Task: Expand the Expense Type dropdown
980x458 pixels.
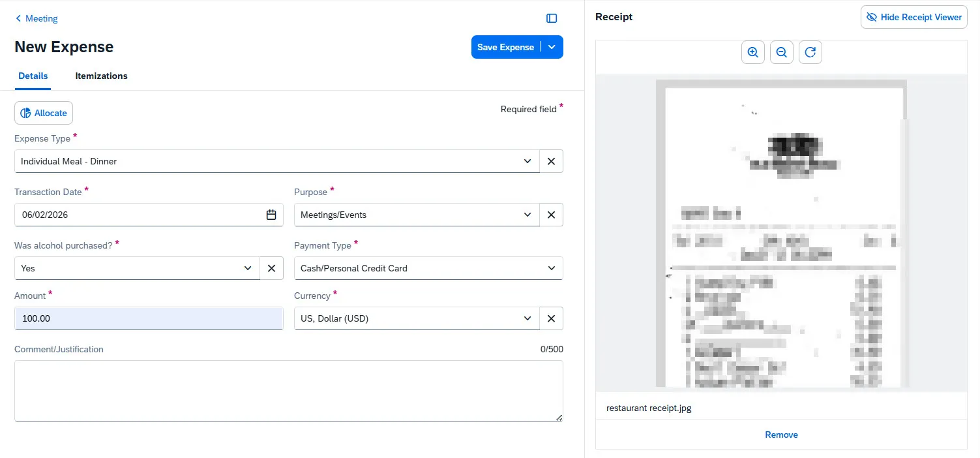Action: click(x=527, y=161)
